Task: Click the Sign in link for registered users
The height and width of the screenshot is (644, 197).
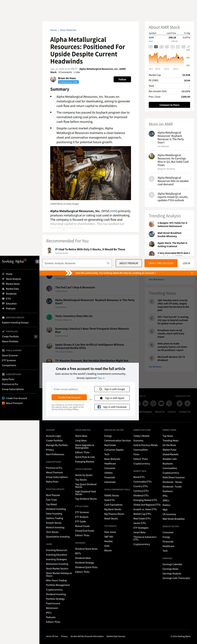Action: click(x=101, y=378)
